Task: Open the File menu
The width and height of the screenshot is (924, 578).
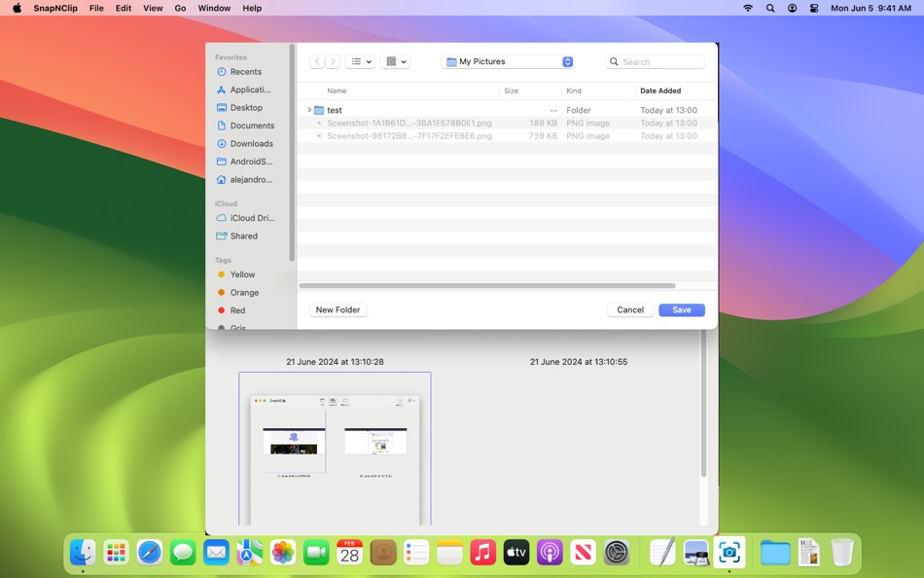Action: (x=96, y=8)
